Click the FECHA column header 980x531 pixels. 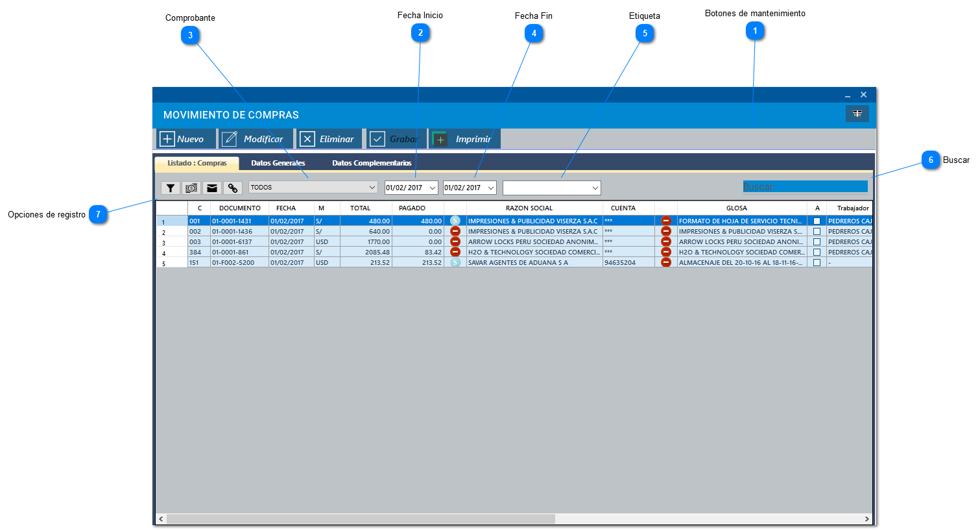pyautogui.click(x=286, y=208)
